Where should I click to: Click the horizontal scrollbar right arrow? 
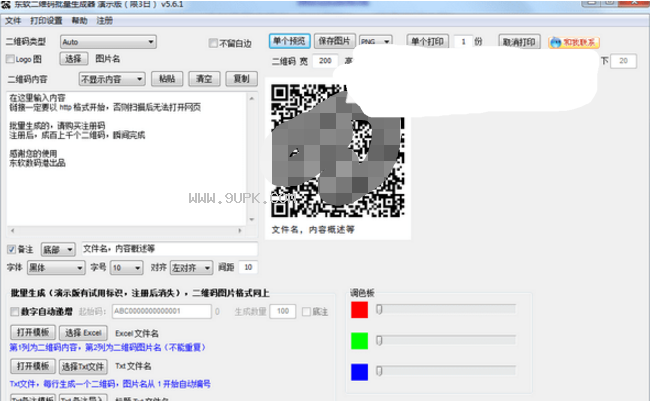[240, 230]
